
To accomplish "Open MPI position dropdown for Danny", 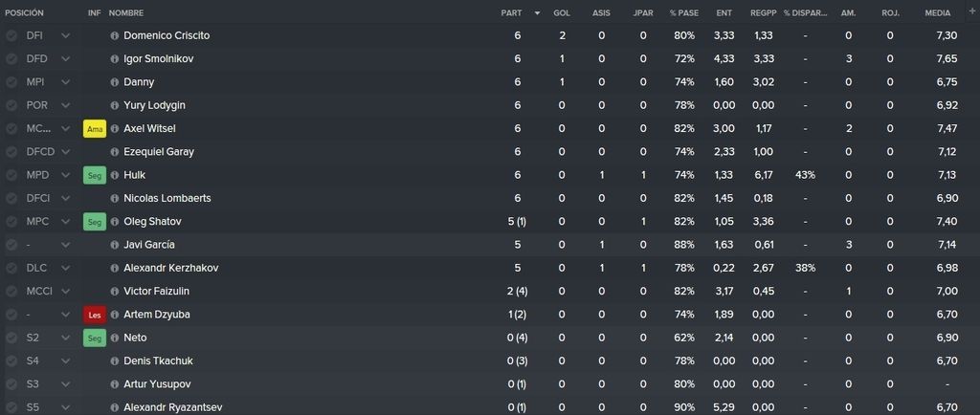I will coord(66,82).
